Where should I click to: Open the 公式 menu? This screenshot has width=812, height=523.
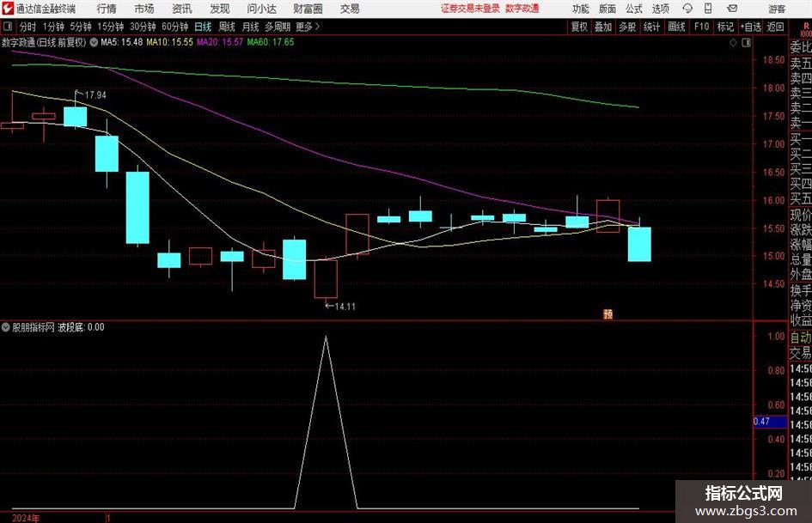coord(634,9)
